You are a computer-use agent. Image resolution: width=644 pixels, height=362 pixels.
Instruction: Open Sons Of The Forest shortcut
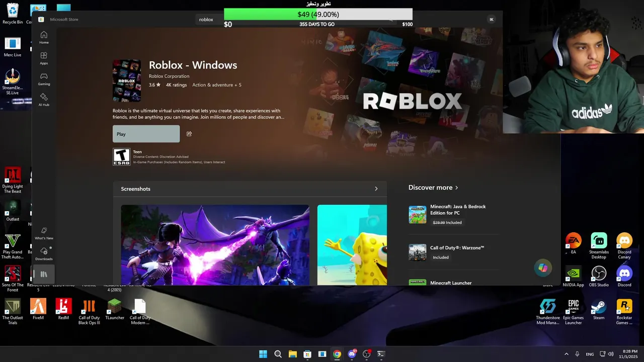(x=13, y=279)
